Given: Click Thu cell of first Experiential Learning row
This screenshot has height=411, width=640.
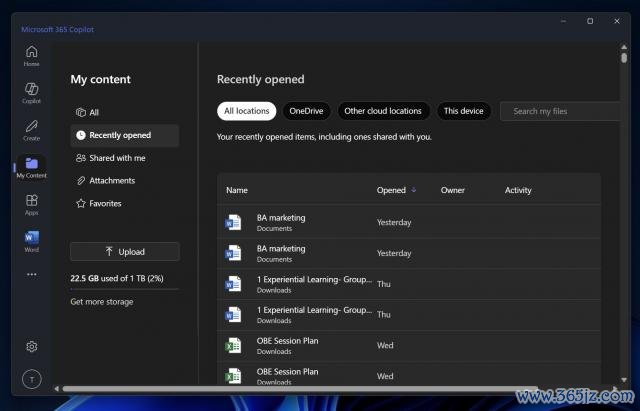Looking at the screenshot, I should pos(384,284).
